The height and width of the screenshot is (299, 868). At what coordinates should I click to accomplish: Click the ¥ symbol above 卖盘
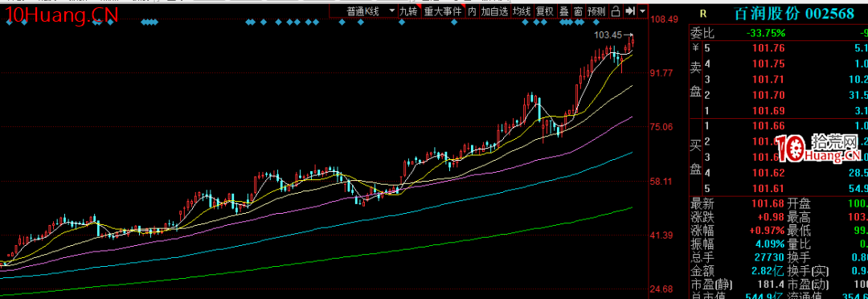point(694,48)
